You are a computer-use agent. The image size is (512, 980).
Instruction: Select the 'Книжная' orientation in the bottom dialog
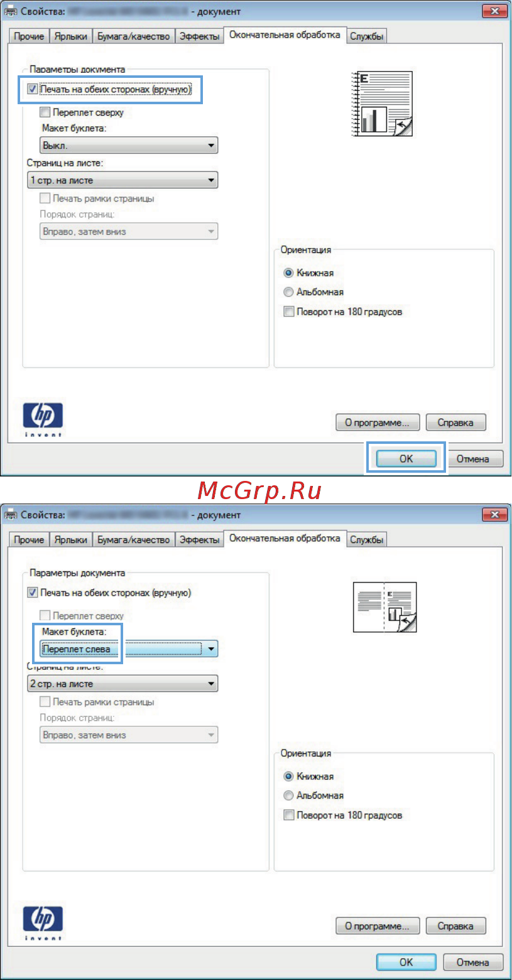tap(288, 777)
